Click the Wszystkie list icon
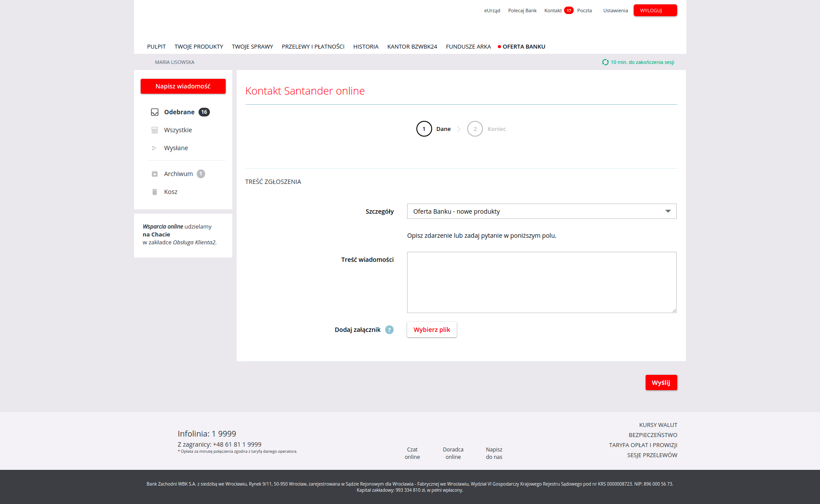The height and width of the screenshot is (504, 820). [x=155, y=130]
